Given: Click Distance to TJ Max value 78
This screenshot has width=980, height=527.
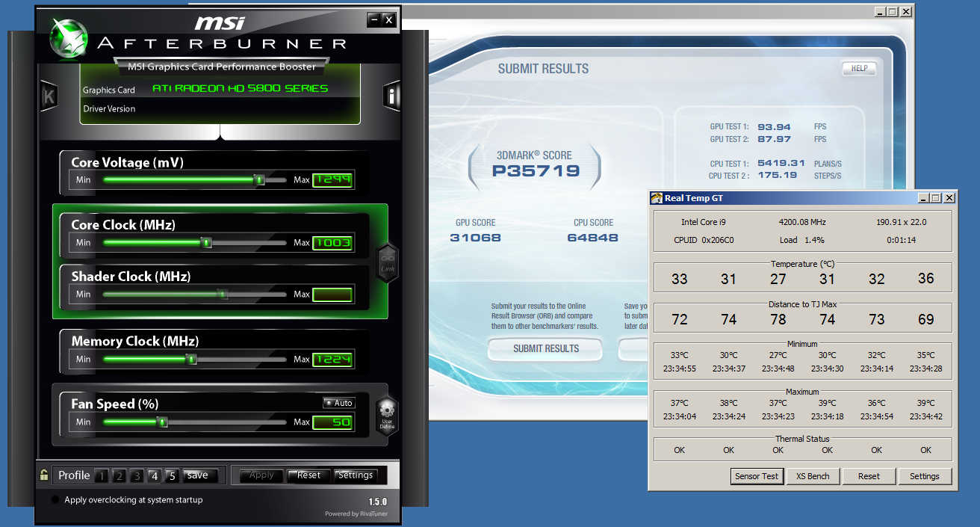Looking at the screenshot, I should (x=778, y=319).
